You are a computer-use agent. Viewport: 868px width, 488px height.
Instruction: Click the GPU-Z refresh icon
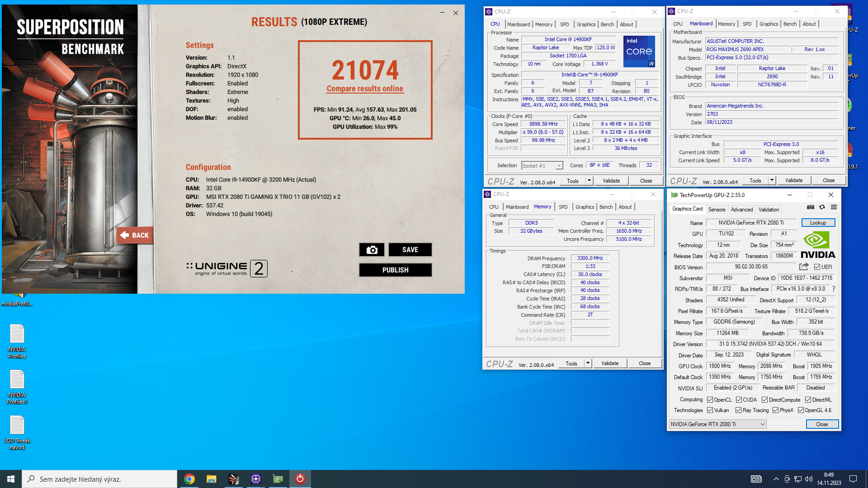click(822, 207)
